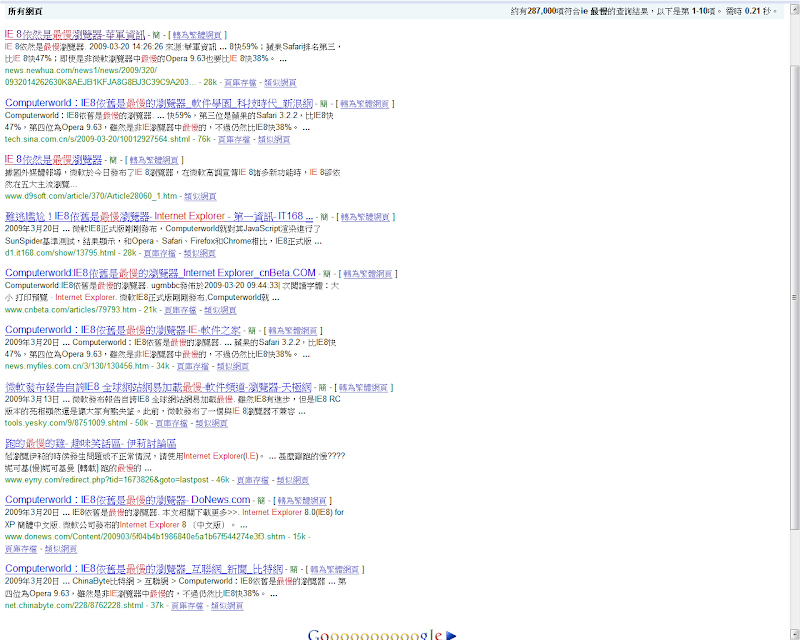
Task: Click the green URL starting with www.eyny.com/redirect.php
Action: click(107, 480)
